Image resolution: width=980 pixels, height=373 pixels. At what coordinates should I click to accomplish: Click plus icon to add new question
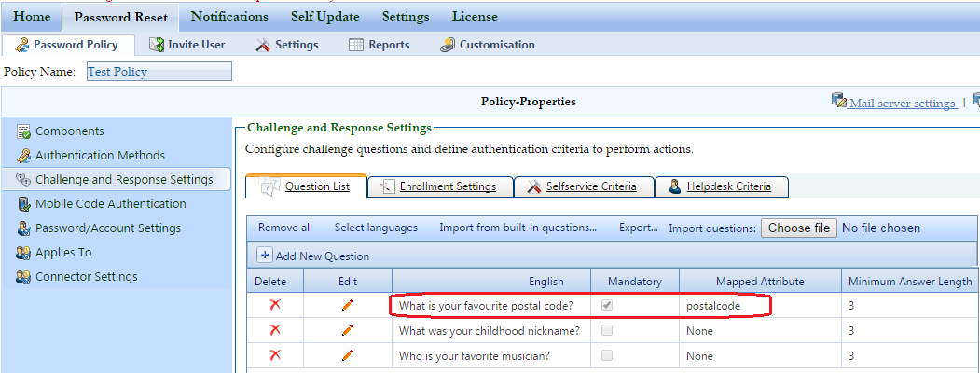265,256
